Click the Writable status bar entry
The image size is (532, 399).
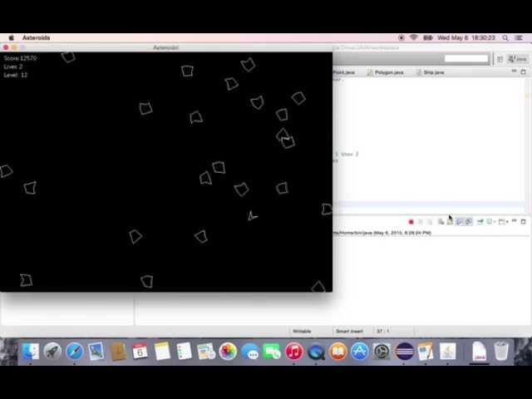coord(302,331)
